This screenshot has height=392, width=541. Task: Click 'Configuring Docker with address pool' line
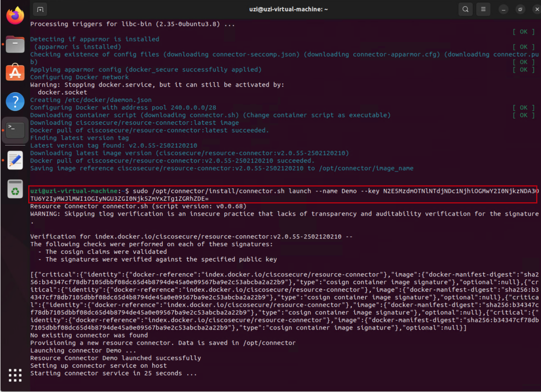click(x=123, y=108)
